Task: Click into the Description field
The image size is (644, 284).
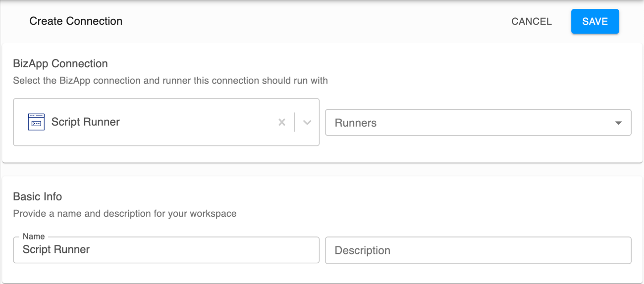Action: click(x=478, y=250)
